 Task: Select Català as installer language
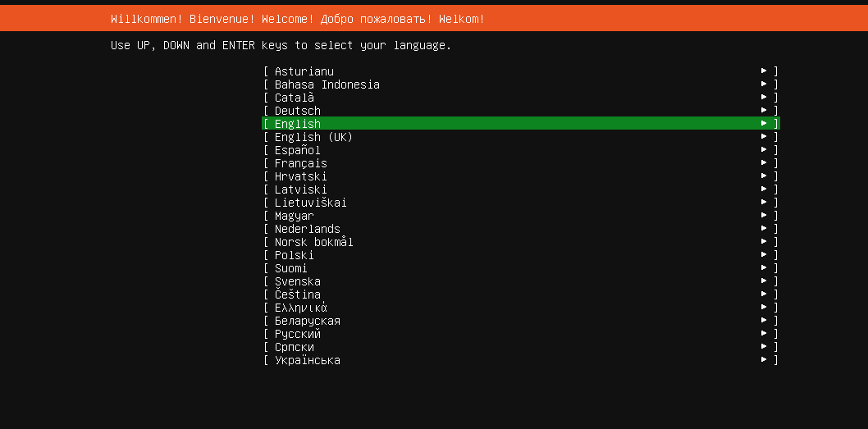point(520,98)
